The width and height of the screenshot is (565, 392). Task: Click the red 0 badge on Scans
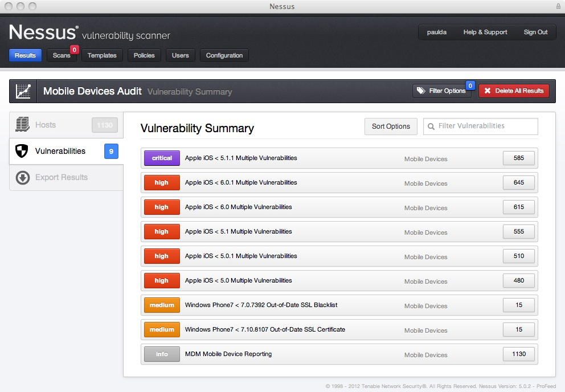coord(74,50)
